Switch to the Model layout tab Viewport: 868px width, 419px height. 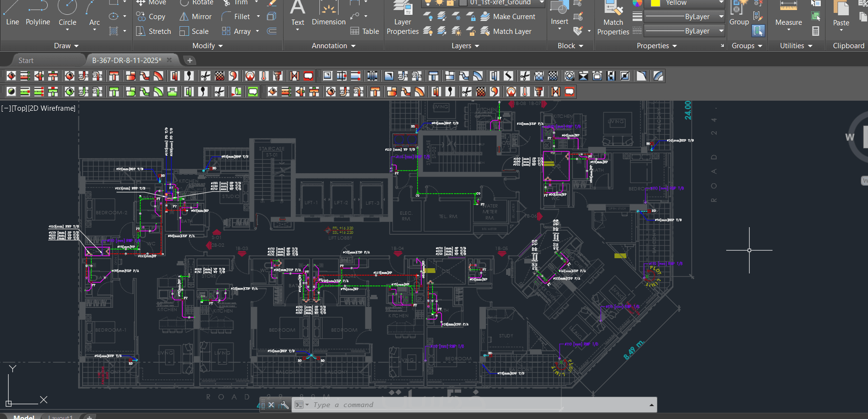pos(24,417)
